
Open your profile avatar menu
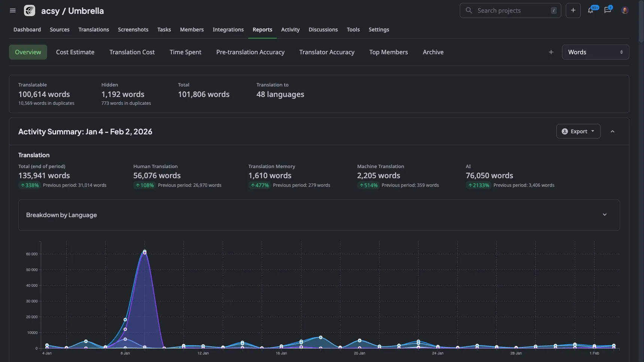[x=625, y=10]
